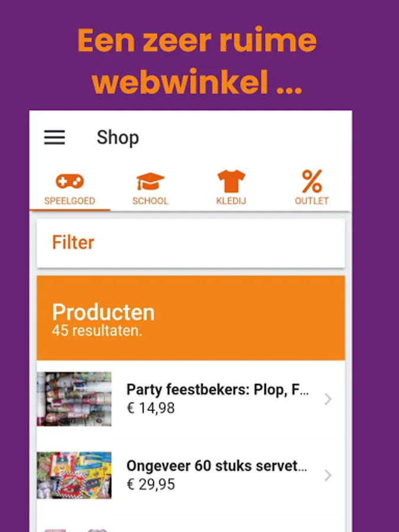Open the hamburger navigation menu
Screen dimensions: 399x532
click(54, 137)
